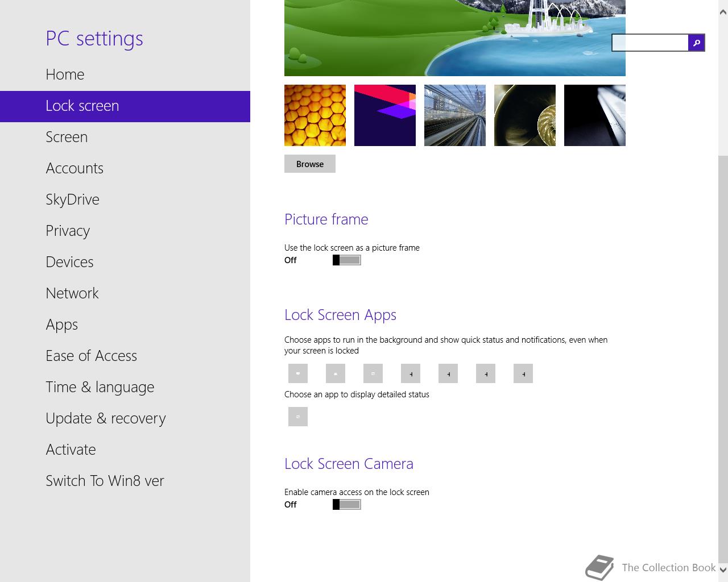Click 'Enable camera access on the lock screen'

pyautogui.click(x=357, y=492)
